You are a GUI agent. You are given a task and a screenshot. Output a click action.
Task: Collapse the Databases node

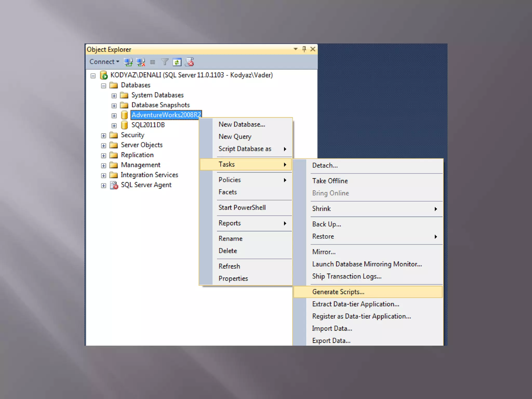pos(103,86)
